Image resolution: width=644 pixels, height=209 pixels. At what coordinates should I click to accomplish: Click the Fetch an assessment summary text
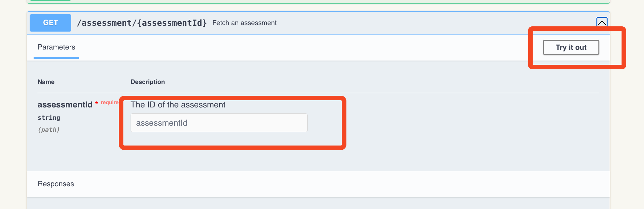pos(245,23)
